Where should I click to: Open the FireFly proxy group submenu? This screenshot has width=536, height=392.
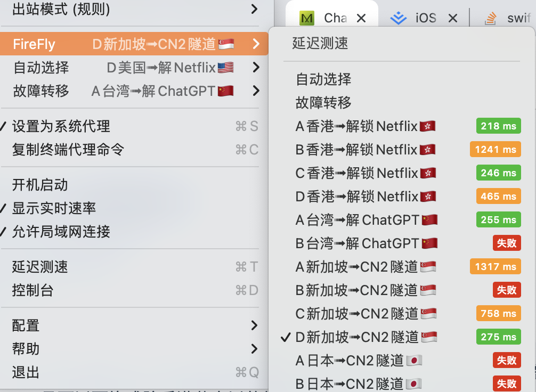click(x=134, y=44)
